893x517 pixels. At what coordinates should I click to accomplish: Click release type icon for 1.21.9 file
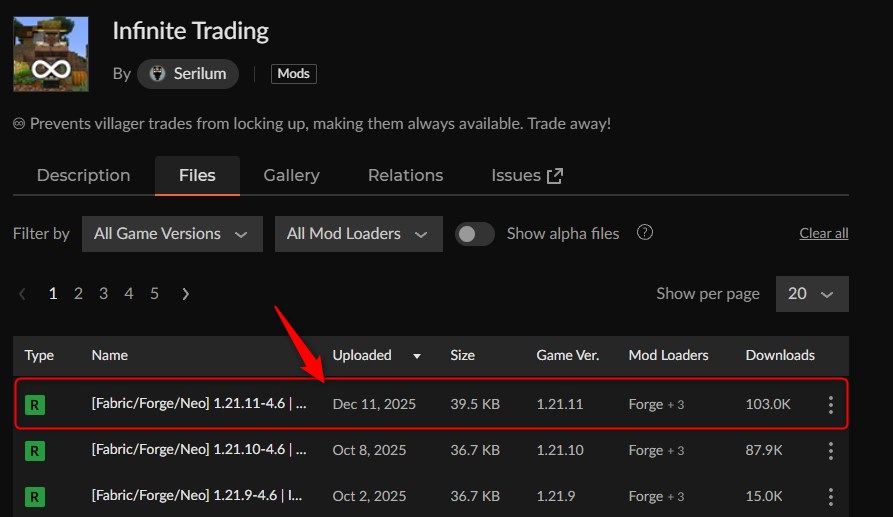click(35, 497)
